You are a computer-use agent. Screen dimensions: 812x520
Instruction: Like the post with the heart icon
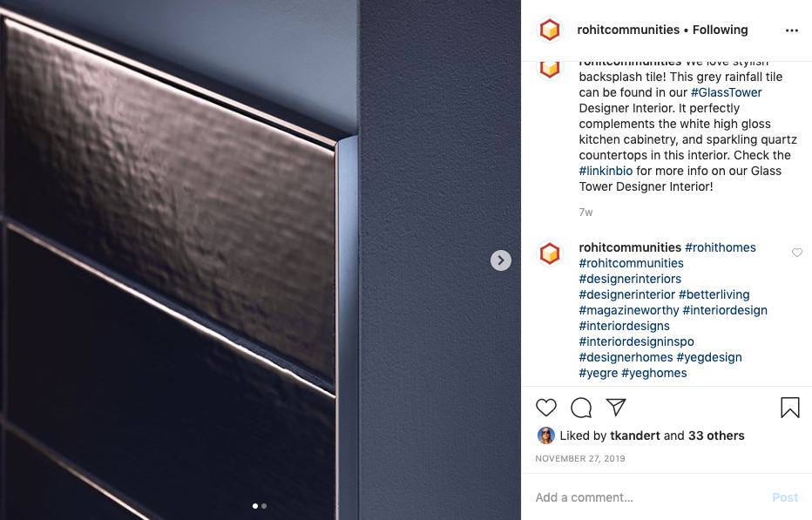pos(545,408)
